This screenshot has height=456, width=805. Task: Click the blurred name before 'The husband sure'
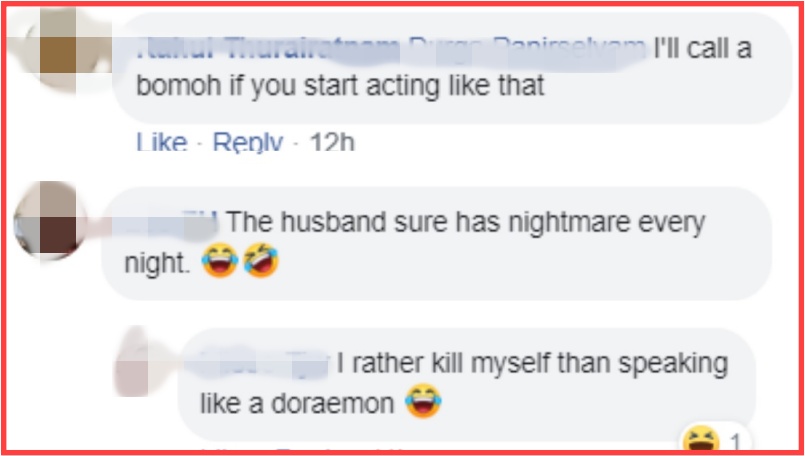[x=171, y=225]
